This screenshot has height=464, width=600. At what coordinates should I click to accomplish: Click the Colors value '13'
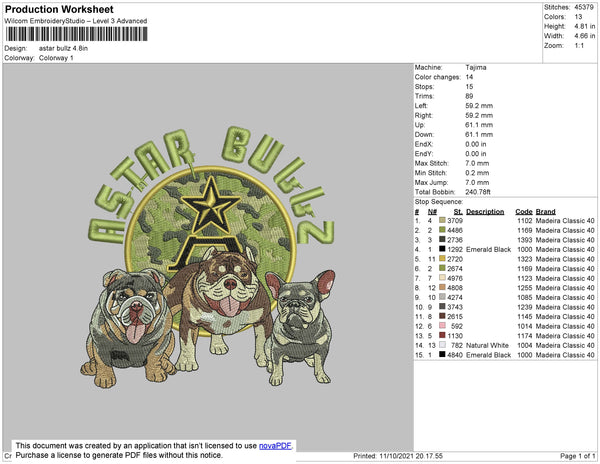(578, 17)
